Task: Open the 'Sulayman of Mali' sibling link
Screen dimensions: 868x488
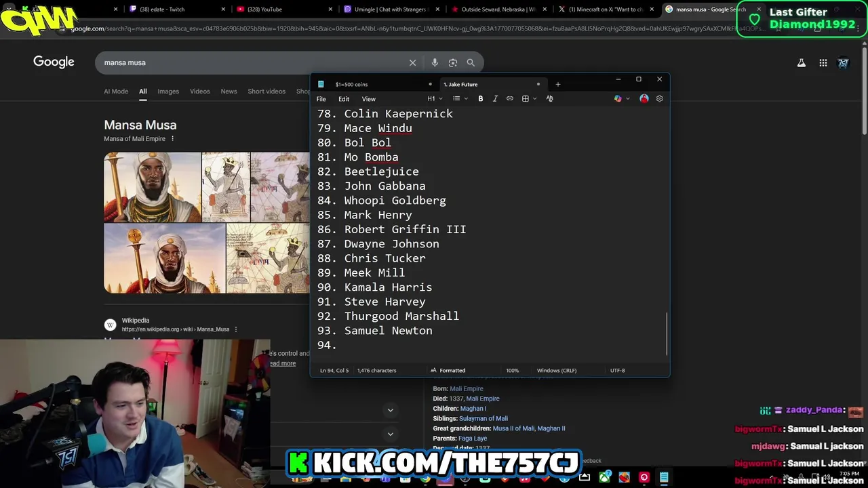Action: pos(484,419)
